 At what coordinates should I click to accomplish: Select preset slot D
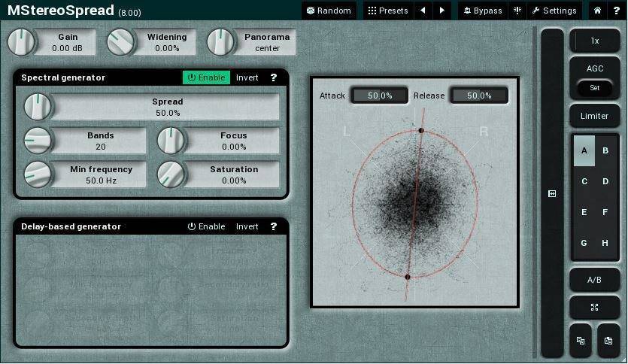605,181
